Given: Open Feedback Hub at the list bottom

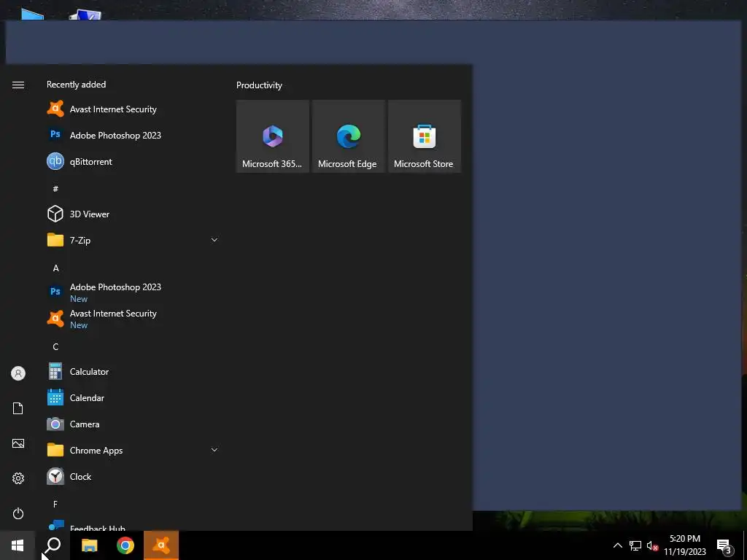Looking at the screenshot, I should pyautogui.click(x=133, y=525).
